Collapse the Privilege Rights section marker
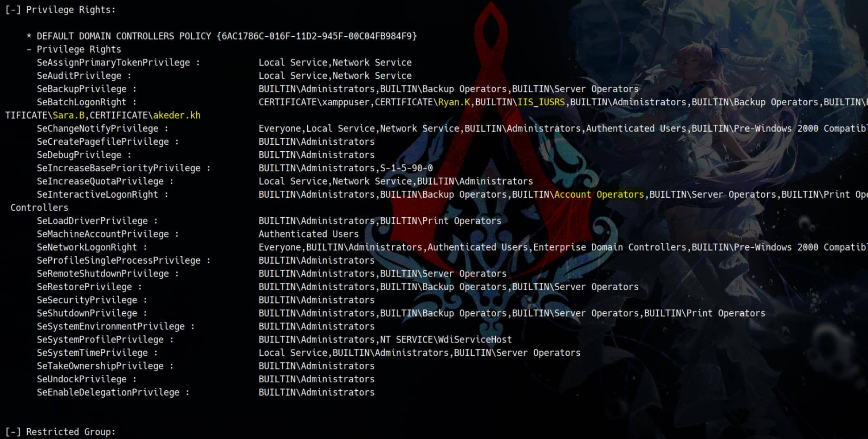This screenshot has width=868, height=439. pyautogui.click(x=13, y=9)
